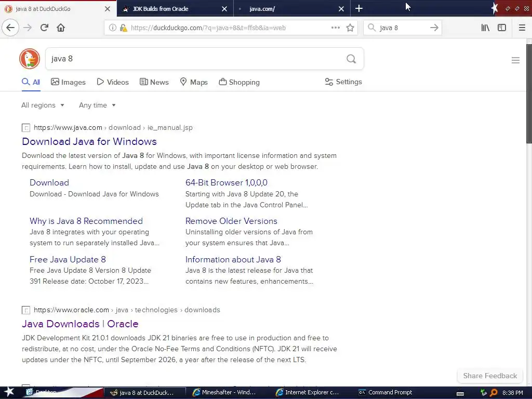Switch to Command Prompt in taskbar
532x399 pixels.
[385, 393]
